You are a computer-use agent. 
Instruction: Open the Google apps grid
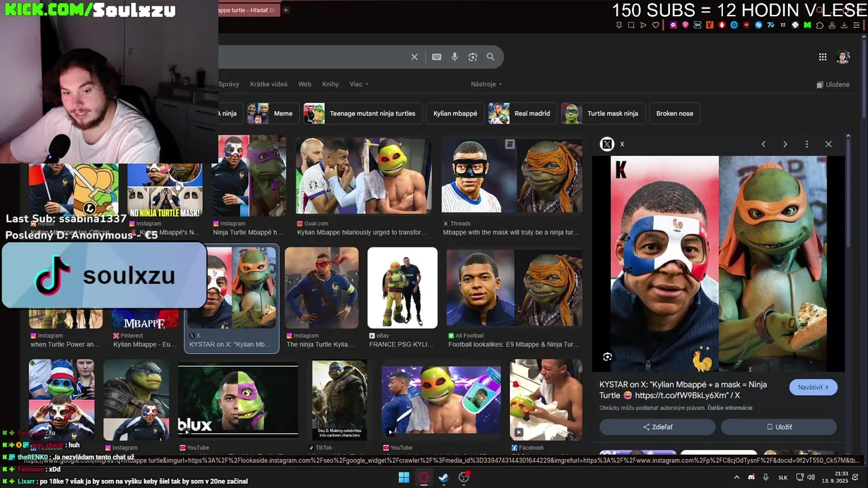coord(823,57)
